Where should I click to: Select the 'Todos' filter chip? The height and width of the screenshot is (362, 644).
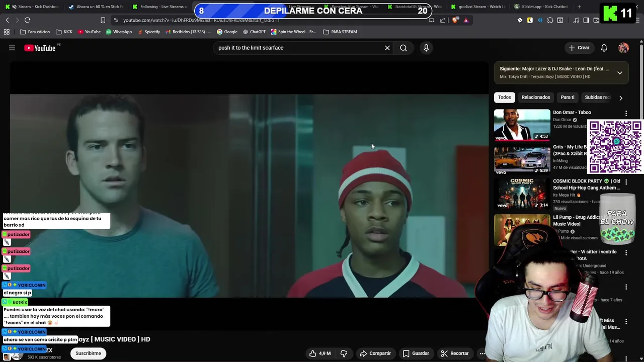[x=504, y=97]
